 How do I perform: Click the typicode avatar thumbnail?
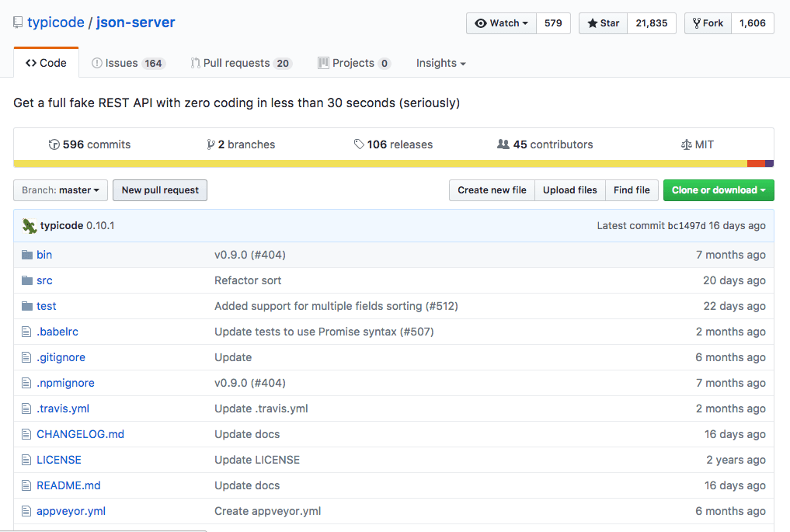click(30, 226)
